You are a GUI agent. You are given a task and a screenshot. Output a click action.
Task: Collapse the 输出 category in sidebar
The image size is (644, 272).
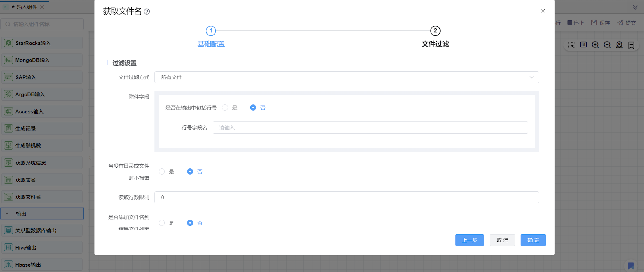coord(7,214)
